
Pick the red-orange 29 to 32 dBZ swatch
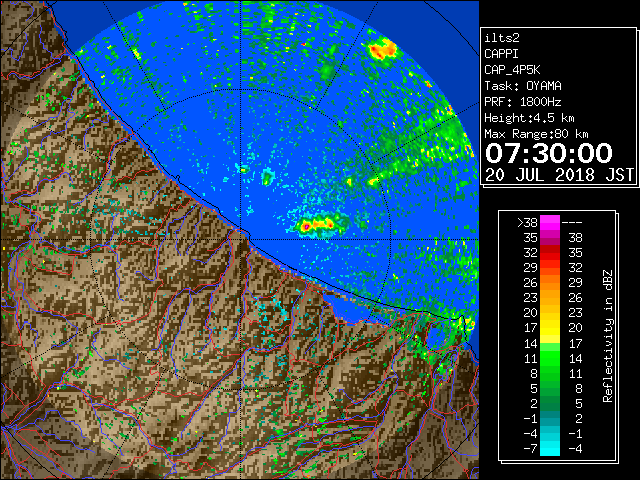[x=550, y=268]
